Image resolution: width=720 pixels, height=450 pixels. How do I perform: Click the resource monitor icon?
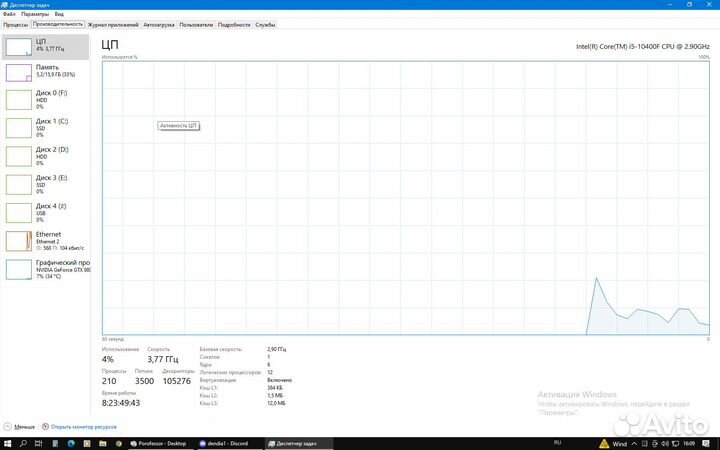point(45,427)
